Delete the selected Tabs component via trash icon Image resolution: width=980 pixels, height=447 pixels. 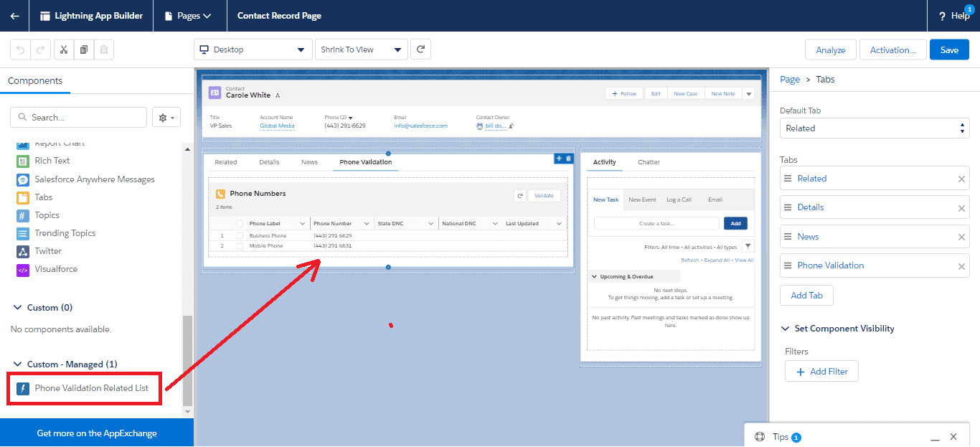[x=569, y=159]
